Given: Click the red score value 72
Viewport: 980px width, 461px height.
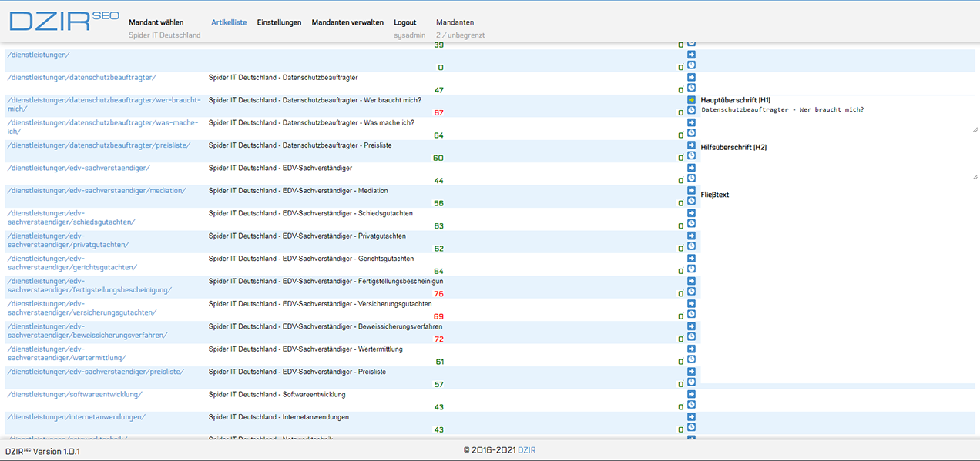Looking at the screenshot, I should pos(438,339).
